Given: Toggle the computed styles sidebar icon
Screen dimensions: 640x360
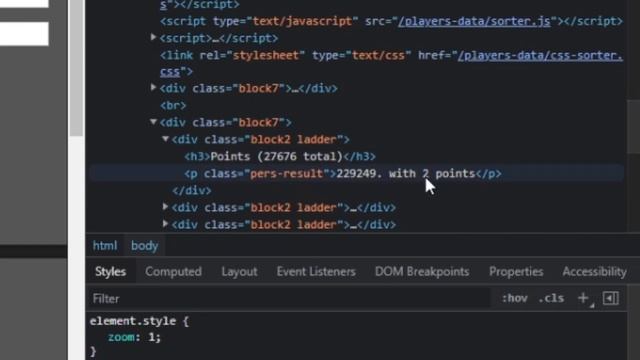Looking at the screenshot, I should (611, 298).
